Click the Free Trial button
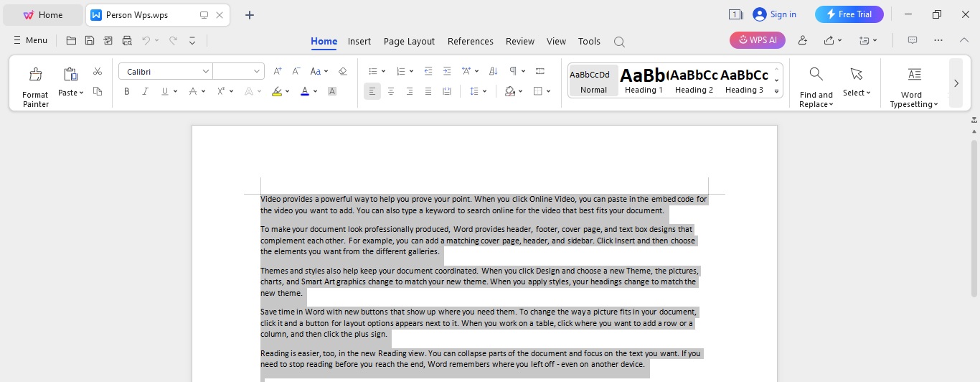The width and height of the screenshot is (980, 382). (x=849, y=14)
